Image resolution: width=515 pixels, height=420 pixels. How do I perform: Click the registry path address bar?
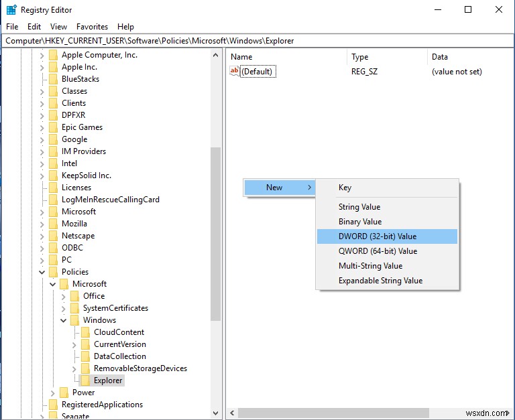point(257,41)
